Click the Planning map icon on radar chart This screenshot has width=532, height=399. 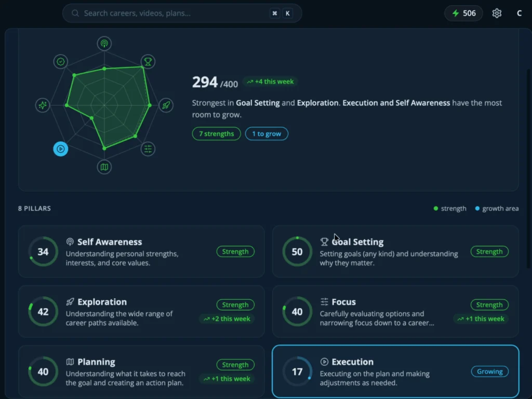click(x=104, y=167)
